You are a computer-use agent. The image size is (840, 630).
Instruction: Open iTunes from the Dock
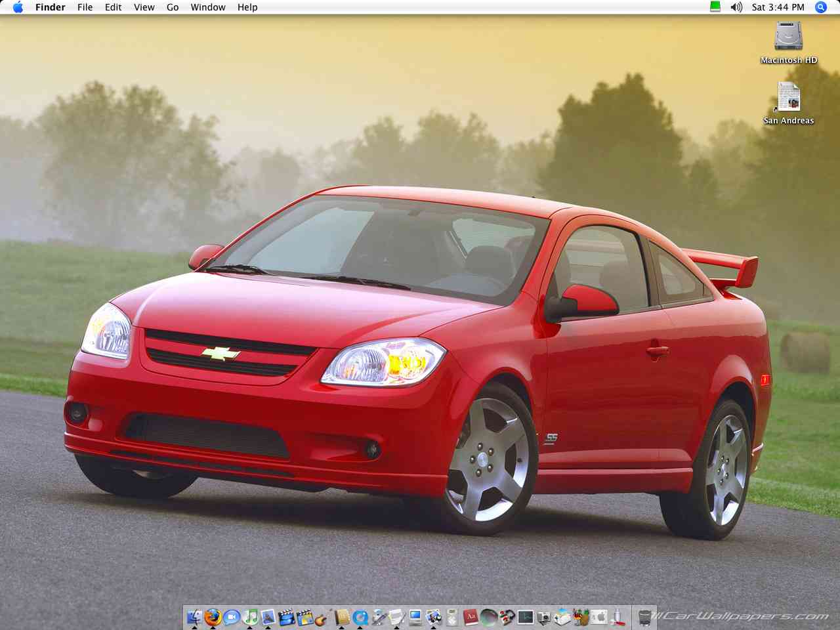(250, 617)
